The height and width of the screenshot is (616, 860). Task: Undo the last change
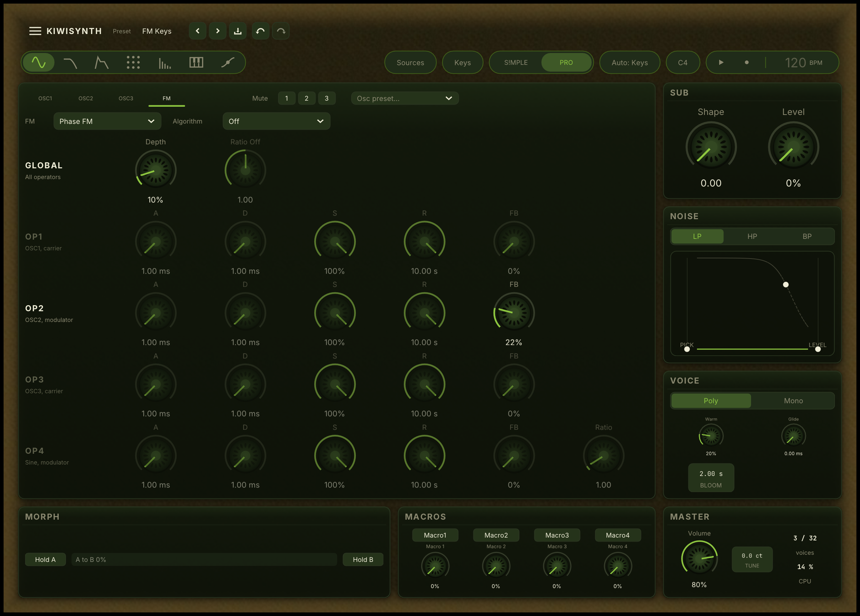point(261,31)
